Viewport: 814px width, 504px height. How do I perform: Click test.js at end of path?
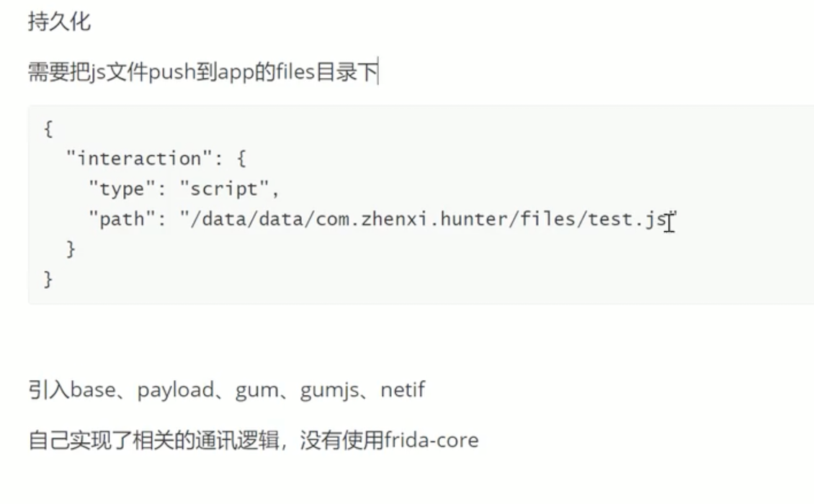point(629,219)
